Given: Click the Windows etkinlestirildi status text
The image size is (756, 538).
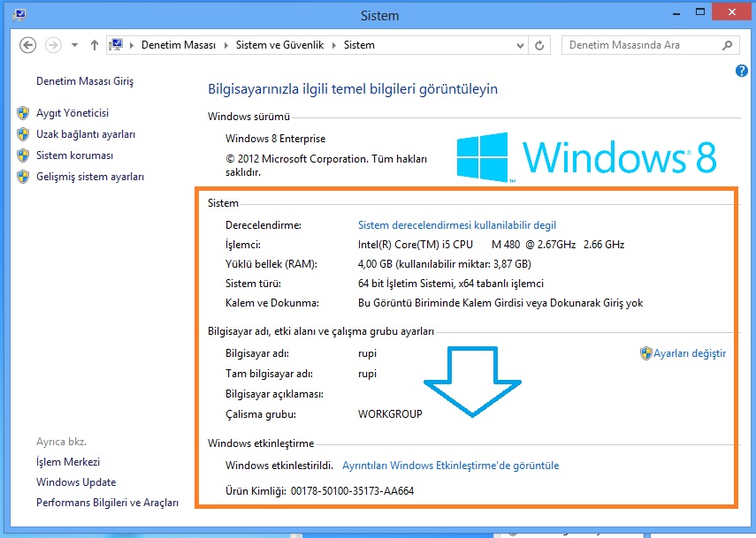Looking at the screenshot, I should click(279, 466).
